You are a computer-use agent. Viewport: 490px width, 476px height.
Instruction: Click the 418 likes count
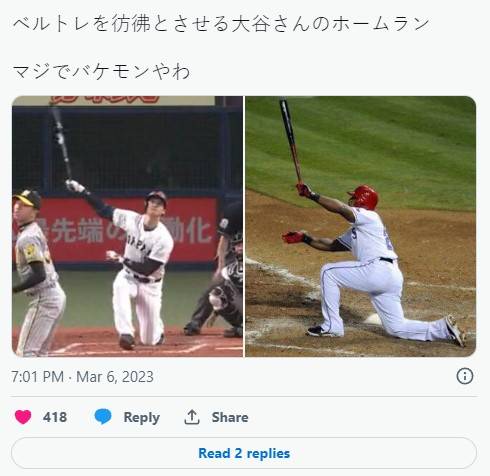[55, 417]
